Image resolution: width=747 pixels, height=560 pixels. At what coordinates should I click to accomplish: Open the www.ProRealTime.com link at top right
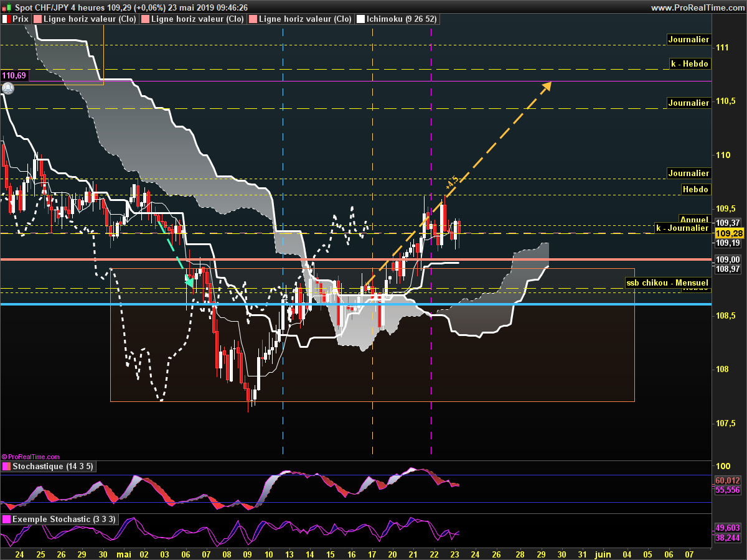(x=697, y=7)
